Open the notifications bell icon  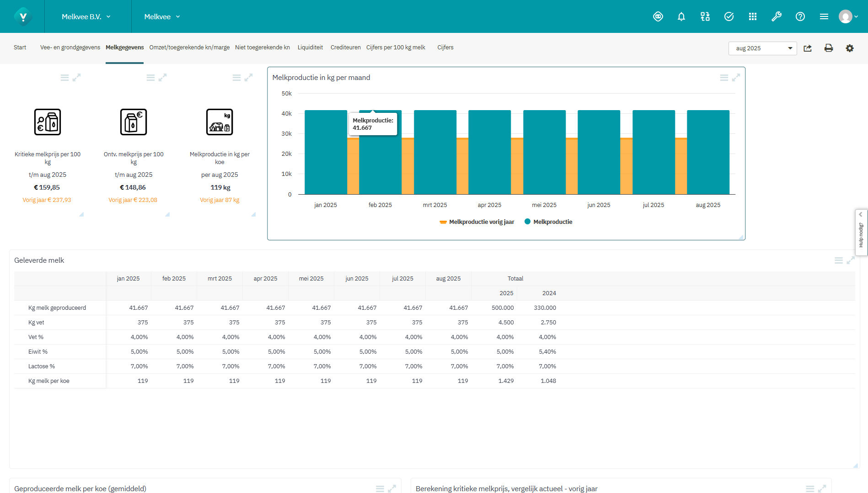[x=681, y=16]
